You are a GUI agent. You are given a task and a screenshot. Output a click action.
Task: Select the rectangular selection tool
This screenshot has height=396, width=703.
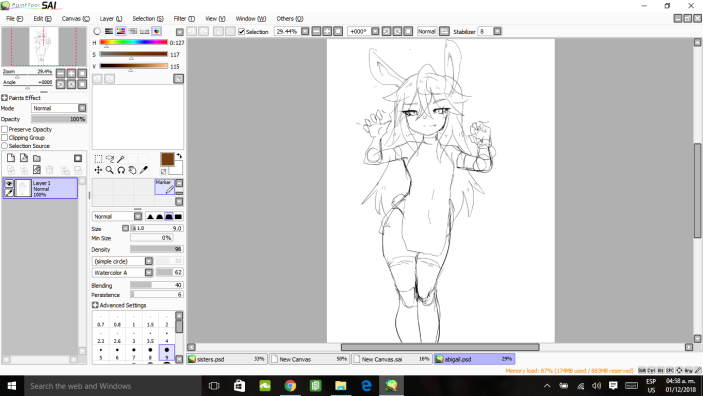pos(98,159)
